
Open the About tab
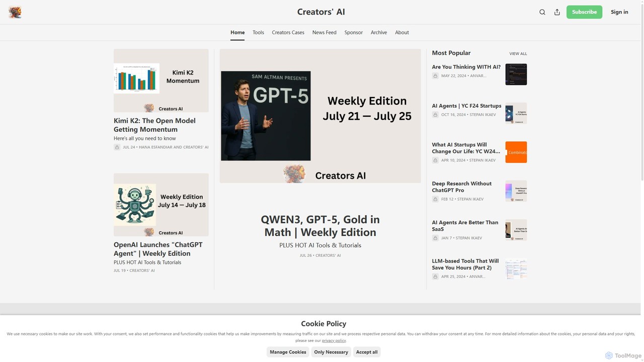click(402, 33)
